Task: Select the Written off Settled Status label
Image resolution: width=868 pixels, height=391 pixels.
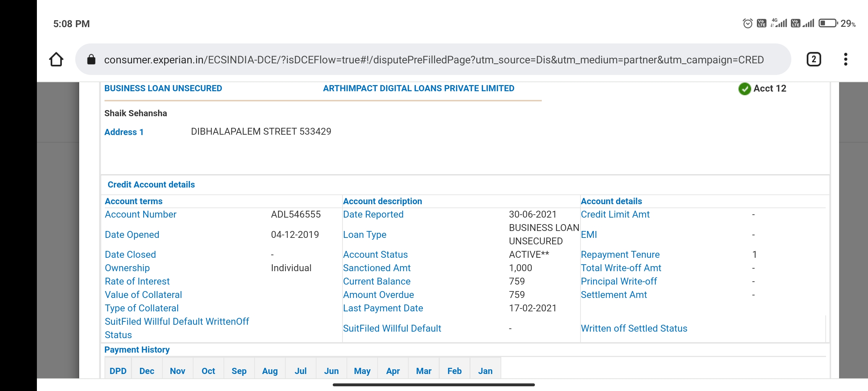Action: [634, 329]
